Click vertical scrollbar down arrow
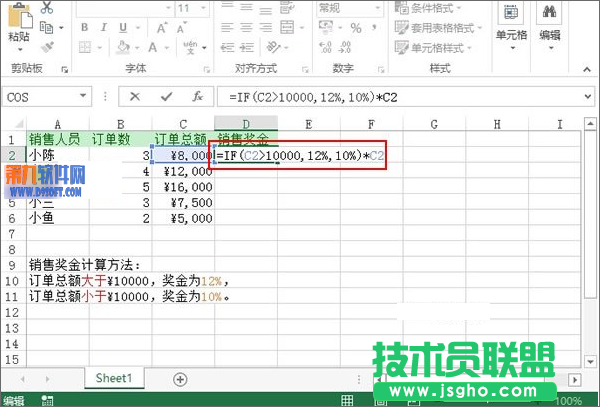Viewport: 600px width, 407px height. (x=590, y=361)
